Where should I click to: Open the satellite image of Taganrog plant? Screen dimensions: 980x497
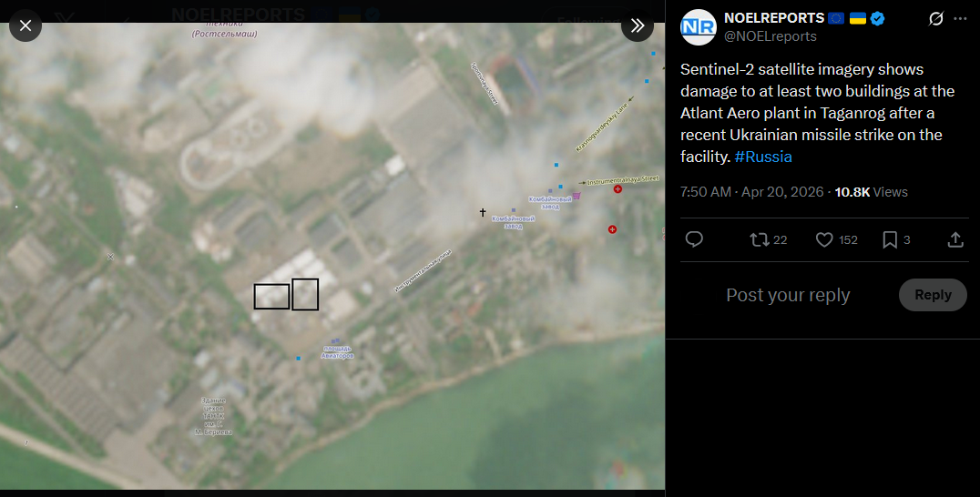332,256
